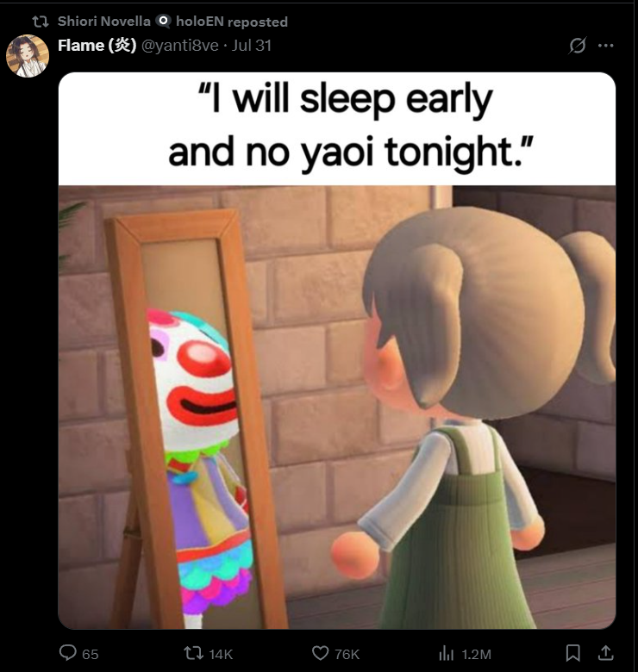The height and width of the screenshot is (672, 638).
Task: Open the Flame (炎) display name
Action: [x=97, y=45]
